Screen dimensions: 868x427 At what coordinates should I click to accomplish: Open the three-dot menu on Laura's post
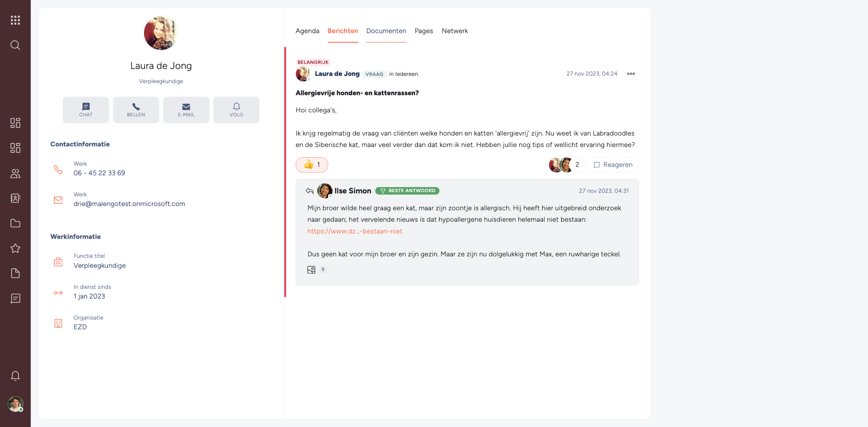(x=631, y=74)
